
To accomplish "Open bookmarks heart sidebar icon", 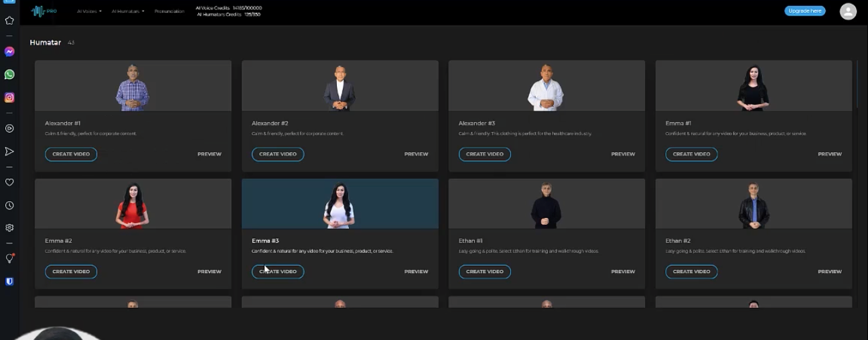I will click(x=9, y=182).
